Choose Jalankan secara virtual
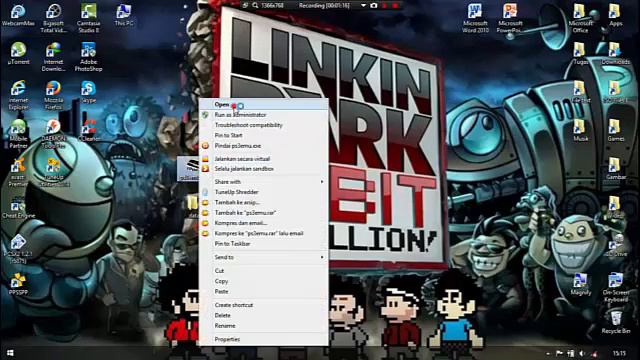640x360 pixels. [264, 159]
